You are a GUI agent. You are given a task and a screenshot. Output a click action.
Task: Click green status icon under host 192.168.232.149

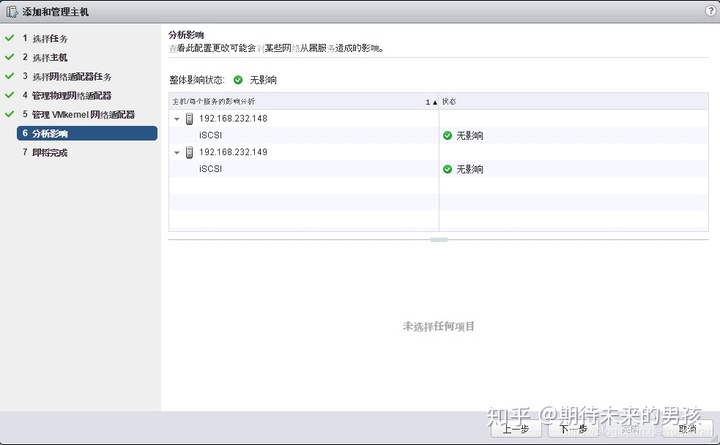(447, 169)
